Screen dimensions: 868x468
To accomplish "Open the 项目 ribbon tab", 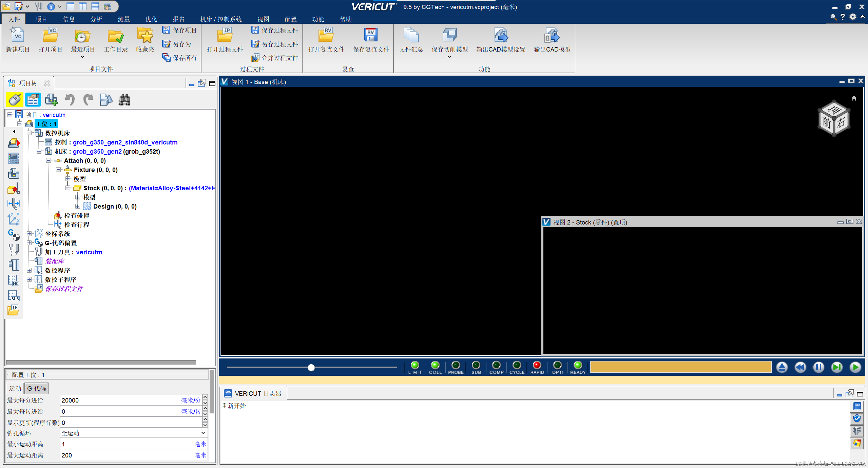I will [41, 19].
